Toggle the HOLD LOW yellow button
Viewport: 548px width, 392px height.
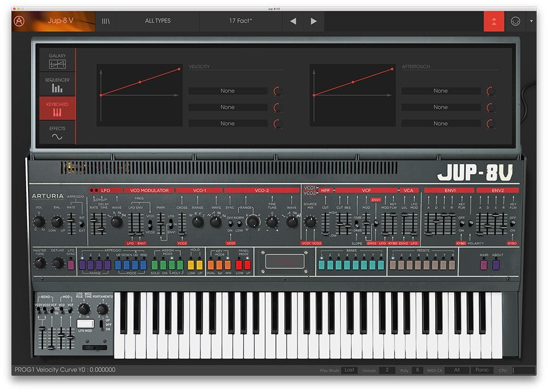191,265
